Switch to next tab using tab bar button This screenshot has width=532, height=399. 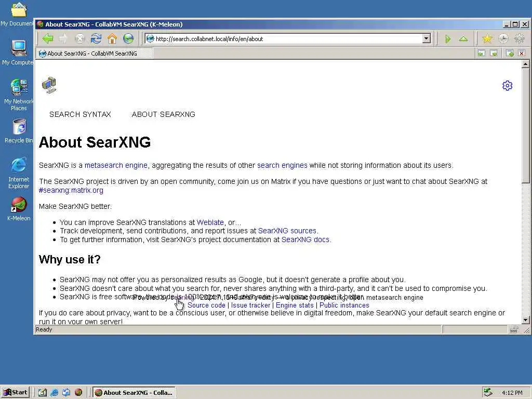(x=494, y=54)
